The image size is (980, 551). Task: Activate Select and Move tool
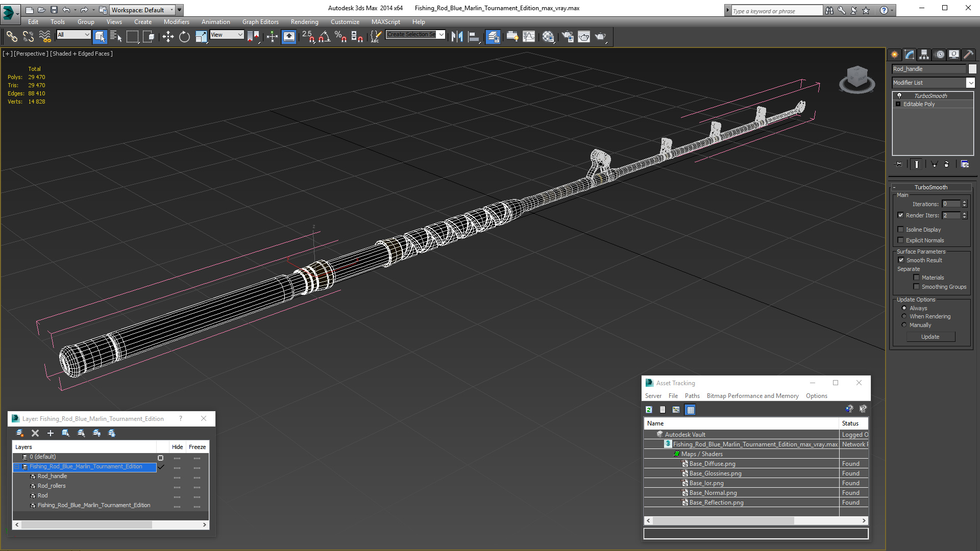(167, 36)
